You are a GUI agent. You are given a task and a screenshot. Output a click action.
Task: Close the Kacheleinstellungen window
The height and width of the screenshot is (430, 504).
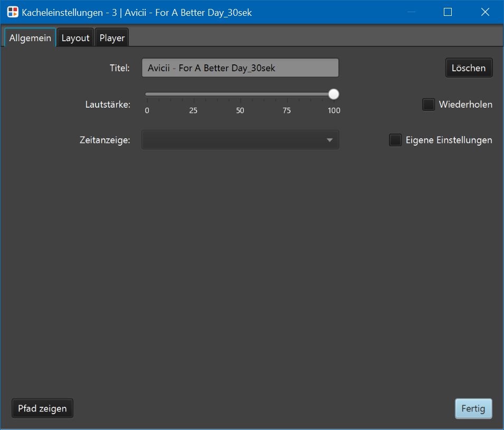(x=485, y=12)
